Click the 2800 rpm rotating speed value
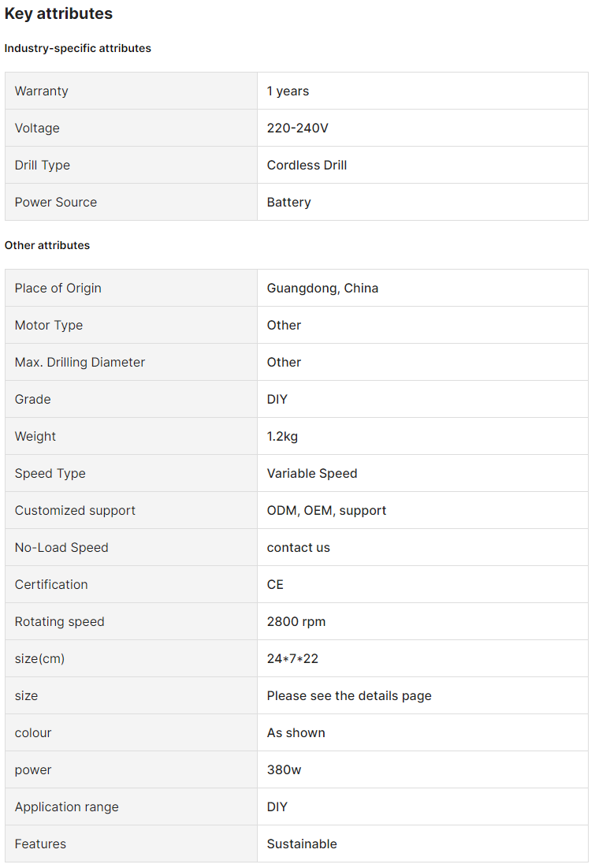 [x=296, y=622]
